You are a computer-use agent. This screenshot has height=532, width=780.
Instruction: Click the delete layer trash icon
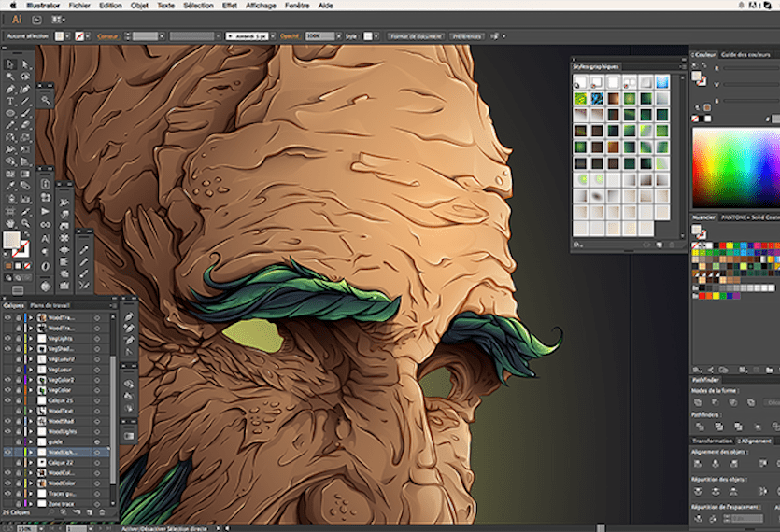[x=103, y=512]
